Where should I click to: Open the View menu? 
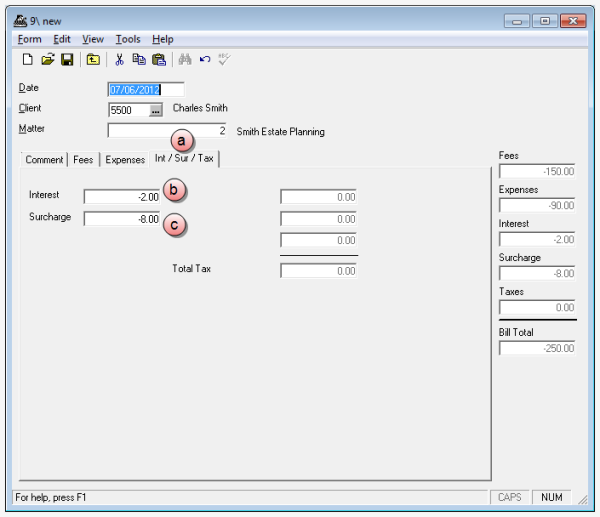(x=92, y=39)
